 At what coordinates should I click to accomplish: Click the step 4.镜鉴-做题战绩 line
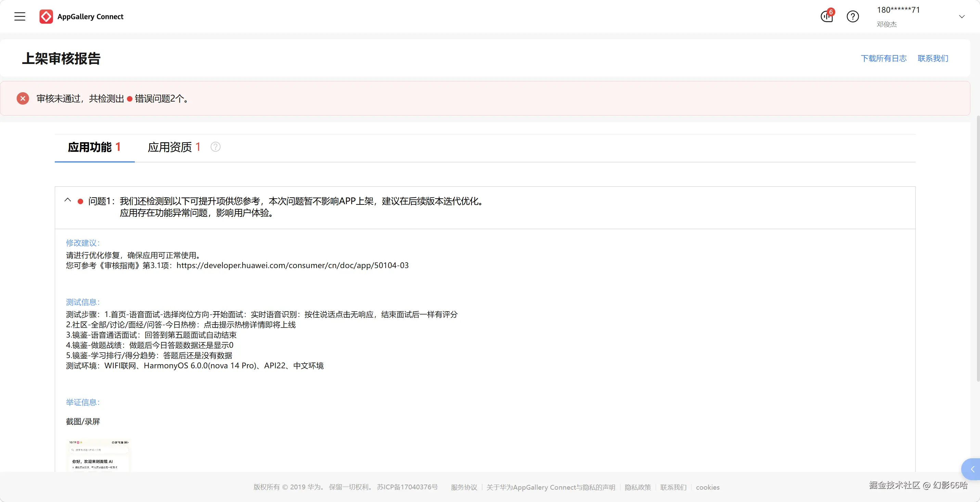(x=150, y=345)
